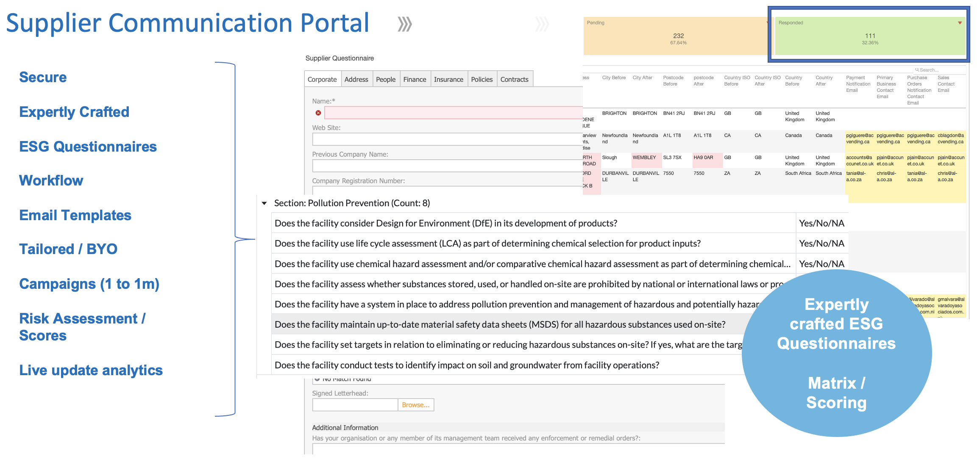Select the life cycle assessment (LCA) question
The image size is (980, 459).
pos(533,243)
